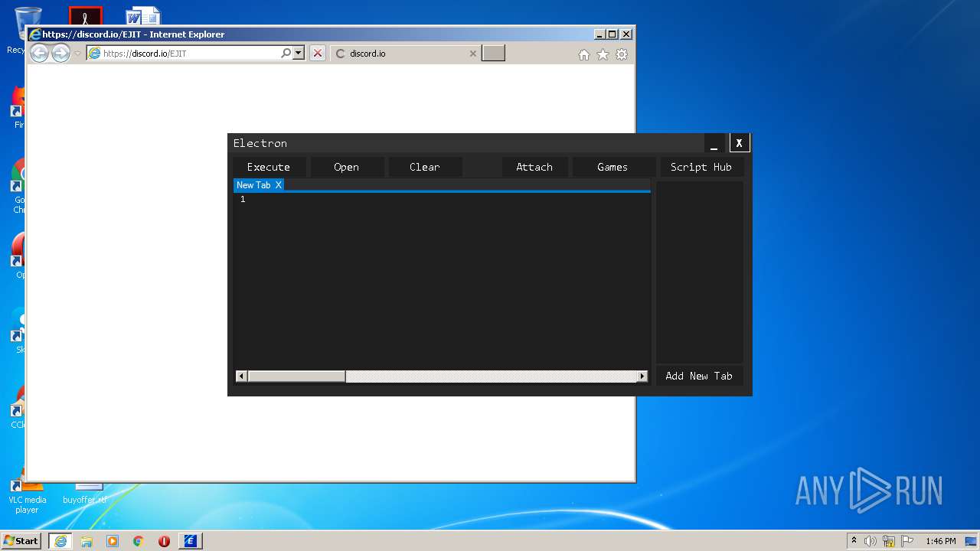The width and height of the screenshot is (980, 551).
Task: Select buyoffer.rtf desktop file
Action: (85, 493)
